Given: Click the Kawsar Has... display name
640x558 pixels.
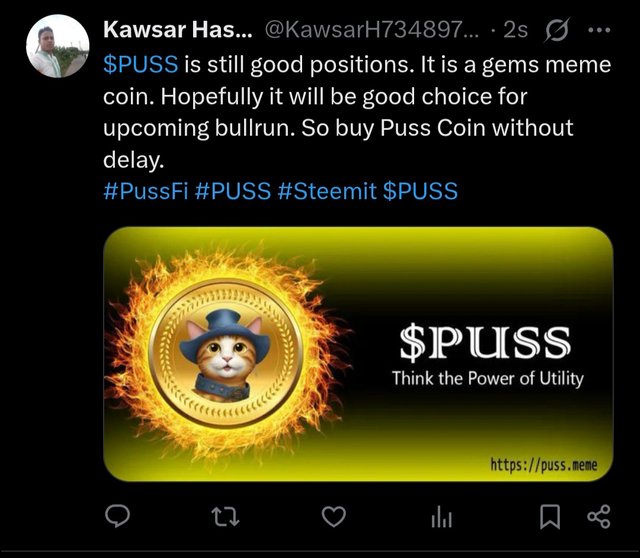Looking at the screenshot, I should coord(178,30).
